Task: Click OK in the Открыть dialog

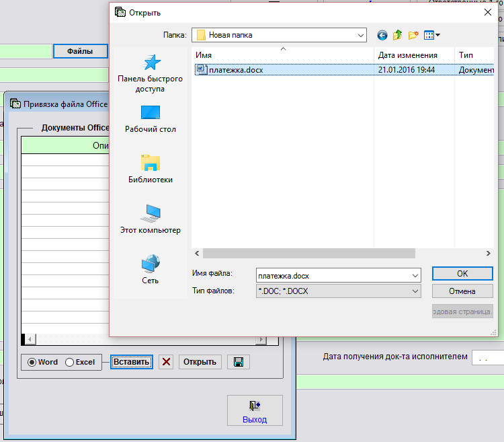Action: click(462, 273)
